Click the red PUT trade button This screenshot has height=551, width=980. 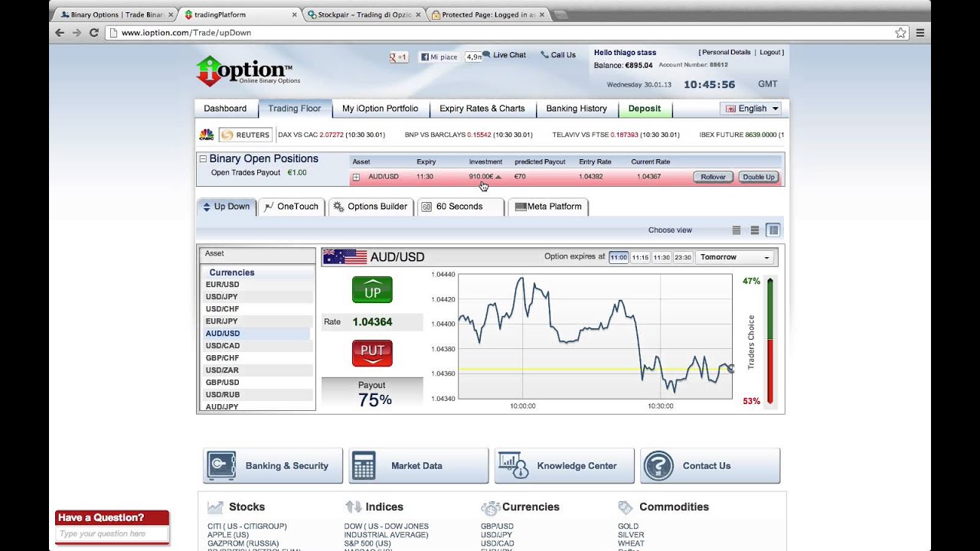pyautogui.click(x=372, y=353)
